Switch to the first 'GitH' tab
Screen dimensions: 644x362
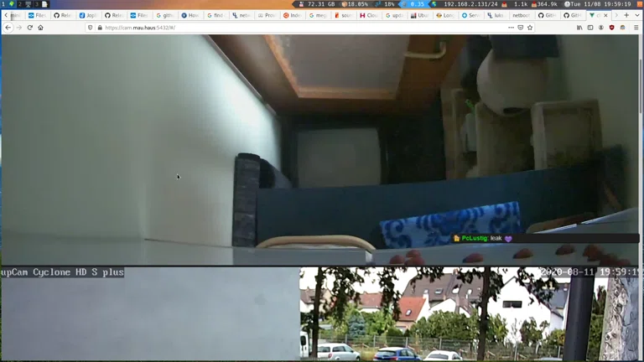(x=547, y=15)
